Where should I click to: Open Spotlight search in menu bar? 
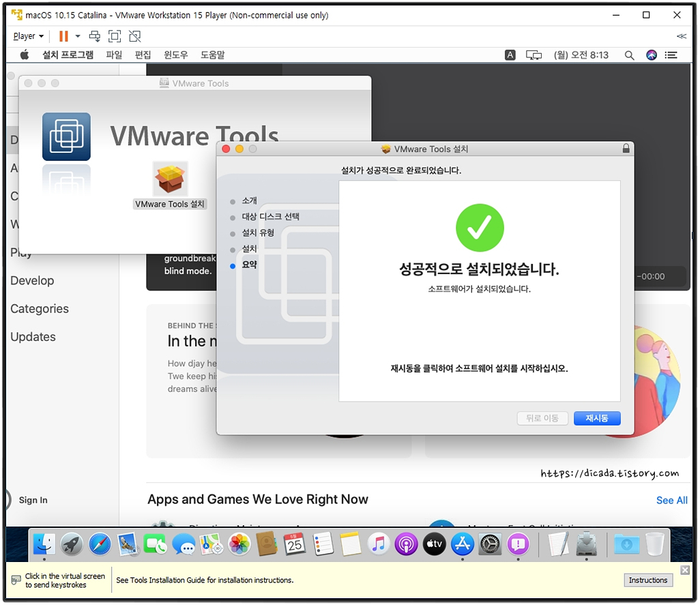click(x=629, y=55)
